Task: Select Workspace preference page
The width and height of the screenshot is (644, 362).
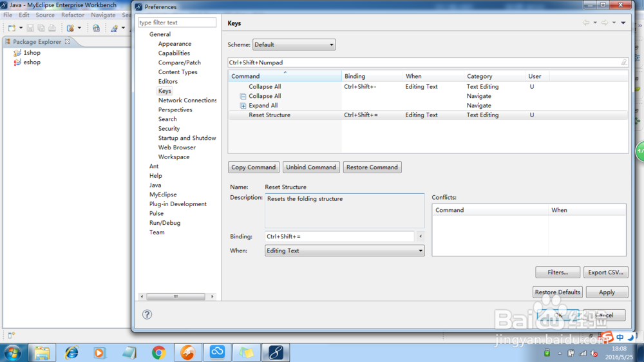Action: point(174,157)
